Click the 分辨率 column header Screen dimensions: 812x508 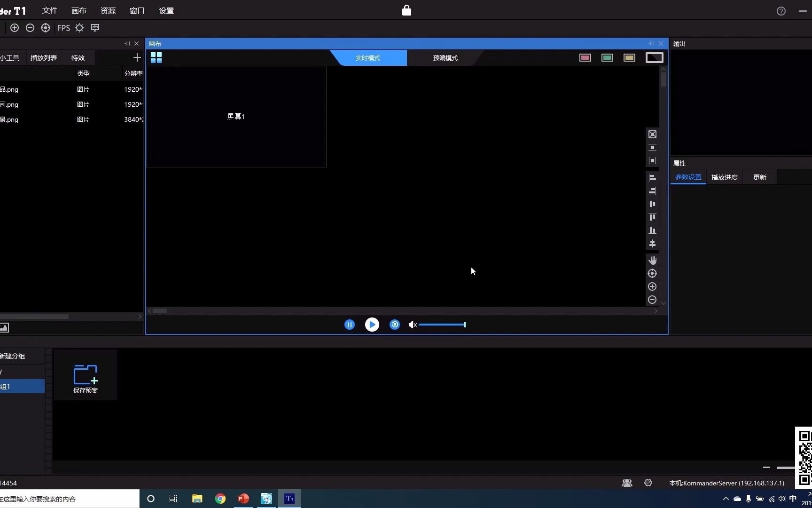[x=133, y=73]
